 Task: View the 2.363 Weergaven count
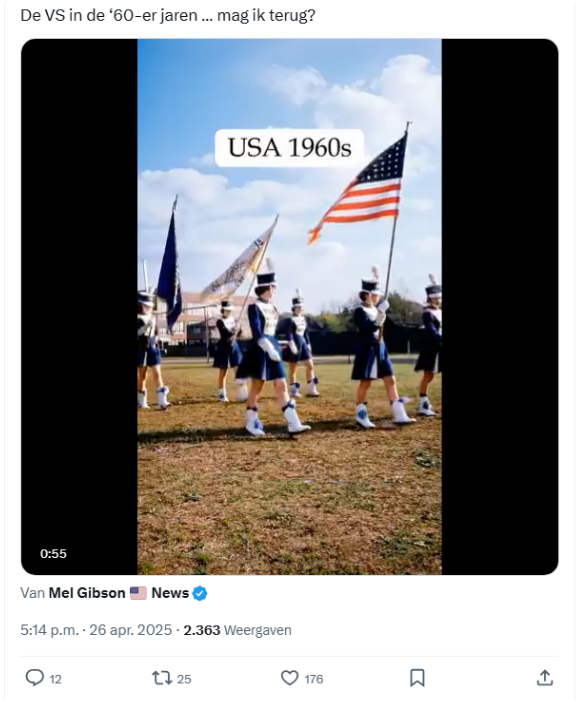tap(237, 630)
